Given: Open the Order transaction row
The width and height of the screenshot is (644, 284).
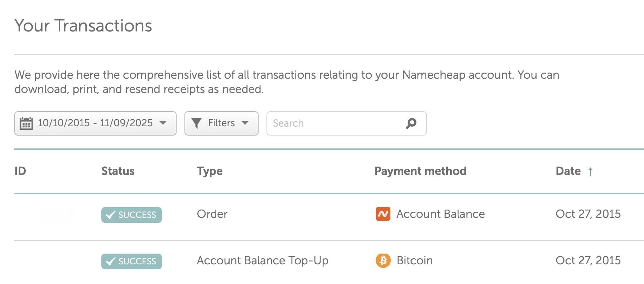Looking at the screenshot, I should point(212,214).
